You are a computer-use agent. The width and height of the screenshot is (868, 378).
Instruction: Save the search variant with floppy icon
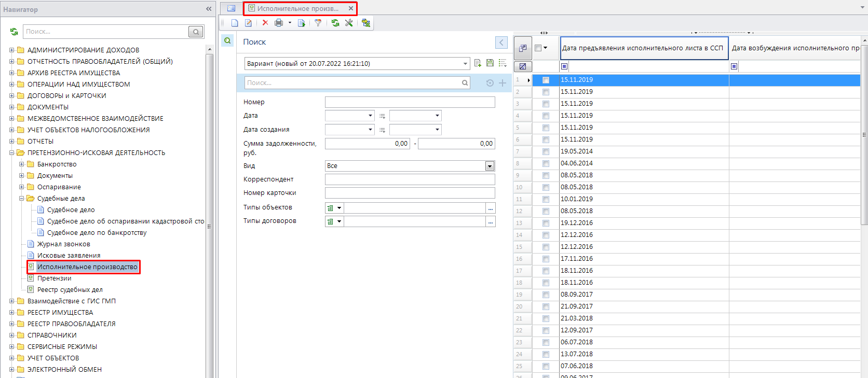[490, 63]
